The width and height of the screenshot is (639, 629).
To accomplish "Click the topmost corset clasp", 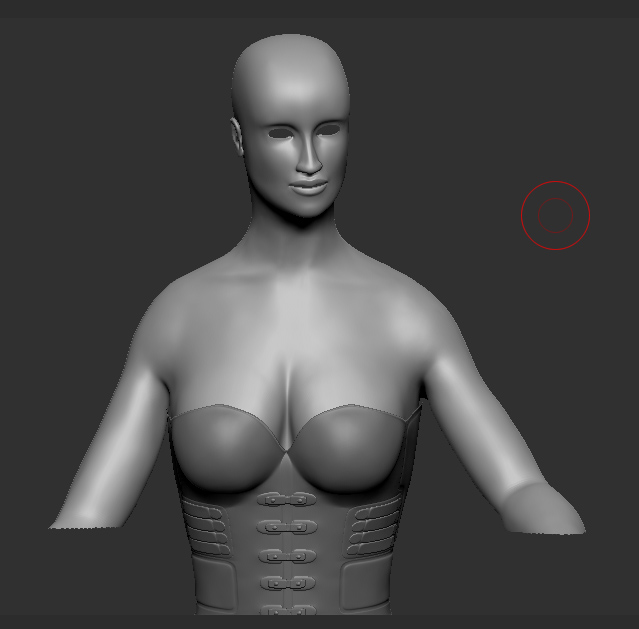I will [286, 500].
